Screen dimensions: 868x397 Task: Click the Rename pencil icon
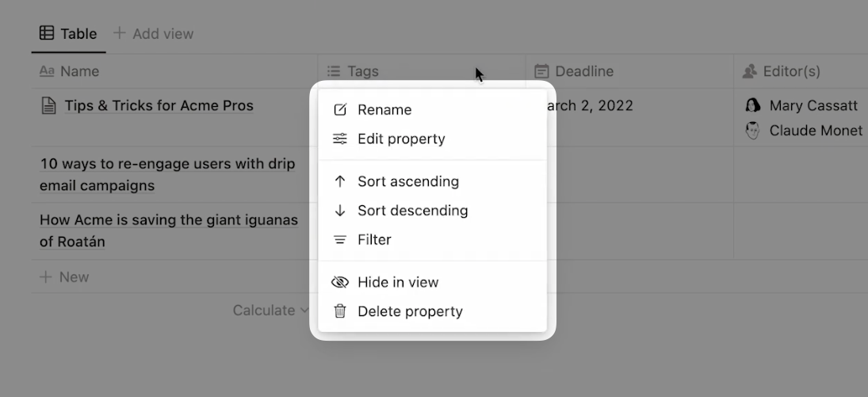[340, 109]
